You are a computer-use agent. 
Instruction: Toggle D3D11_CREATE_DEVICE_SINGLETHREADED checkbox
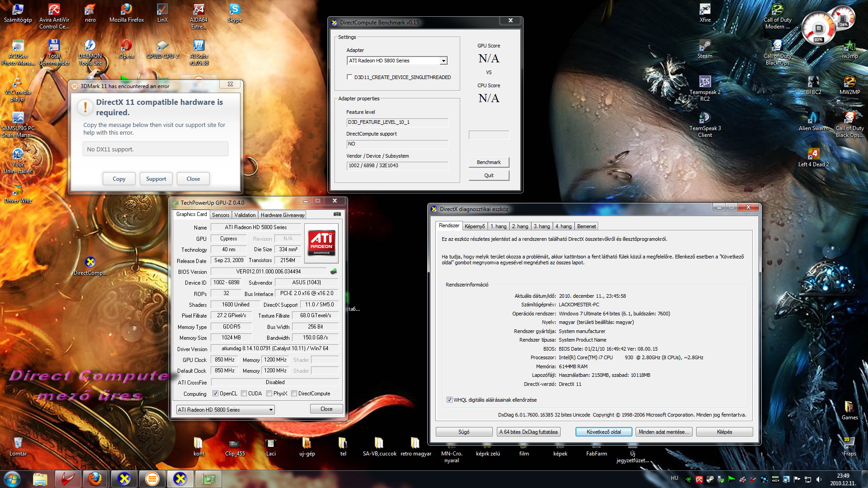point(349,77)
